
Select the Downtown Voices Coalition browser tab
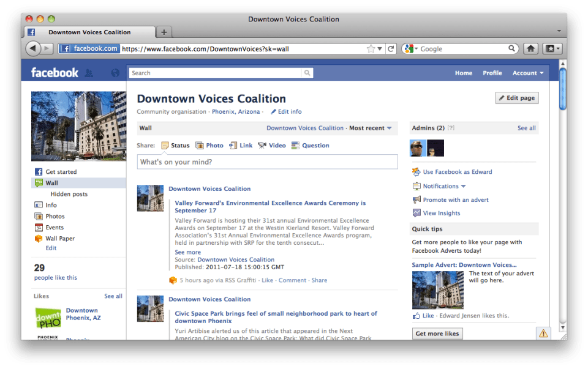(89, 32)
